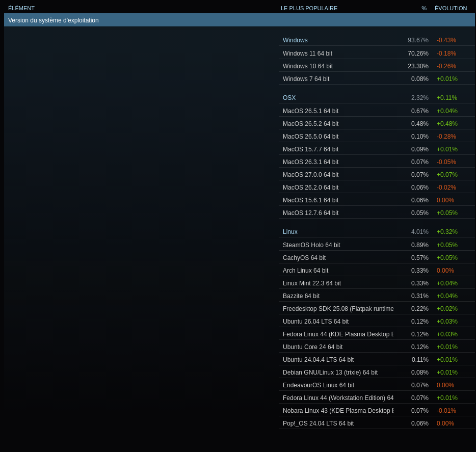Viewport: 476px width, 452px height.
Task: Select the Ubuntu Core 24 64 bit row
Action: click(x=377, y=347)
